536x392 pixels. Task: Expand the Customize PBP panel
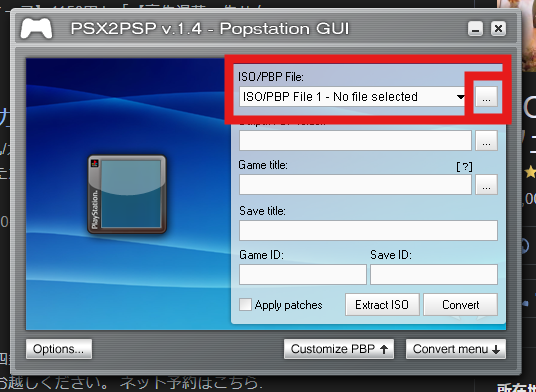tap(339, 349)
